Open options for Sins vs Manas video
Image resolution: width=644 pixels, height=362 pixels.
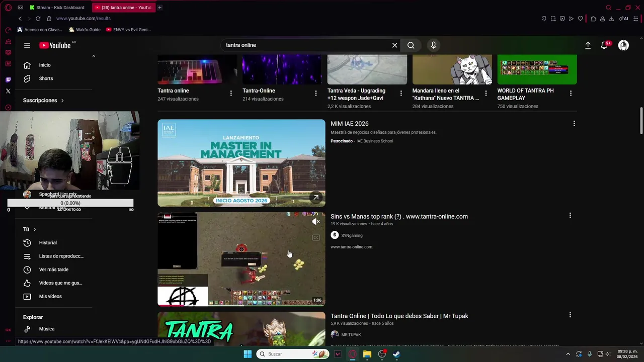point(570,216)
